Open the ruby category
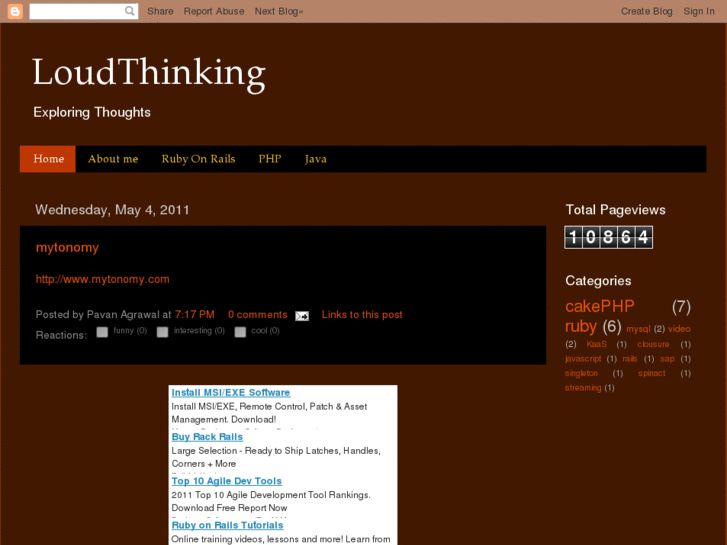This screenshot has width=727, height=545. tap(580, 327)
